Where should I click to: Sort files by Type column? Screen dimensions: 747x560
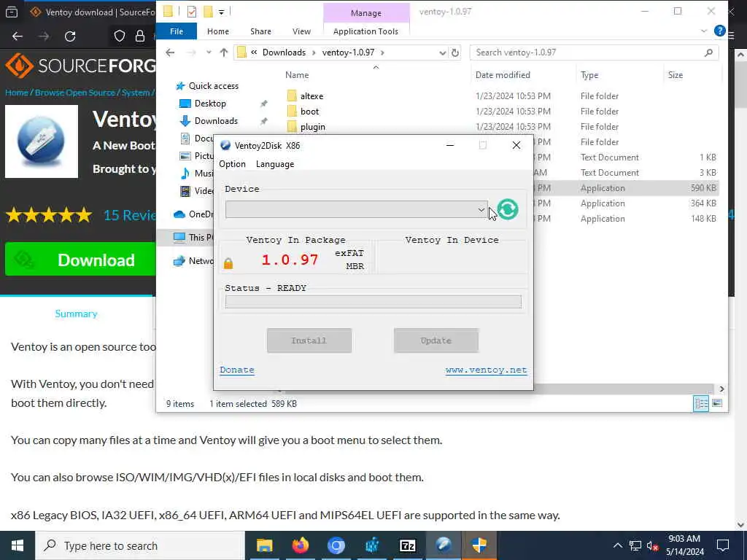pyautogui.click(x=589, y=75)
